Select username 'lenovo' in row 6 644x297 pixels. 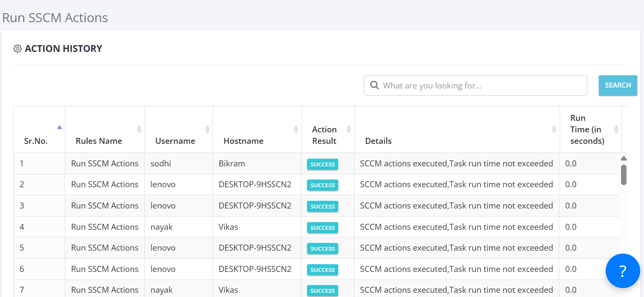click(163, 269)
